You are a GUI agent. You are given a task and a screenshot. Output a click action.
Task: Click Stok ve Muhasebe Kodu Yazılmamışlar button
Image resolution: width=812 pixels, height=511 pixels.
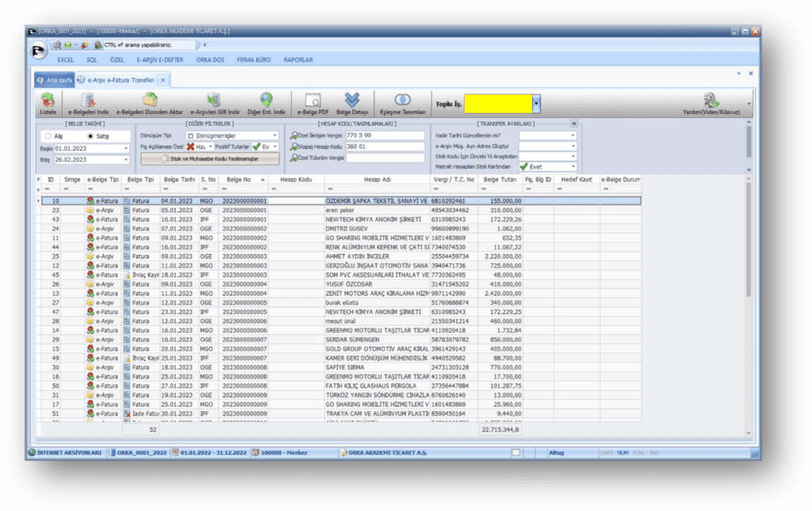click(x=209, y=159)
